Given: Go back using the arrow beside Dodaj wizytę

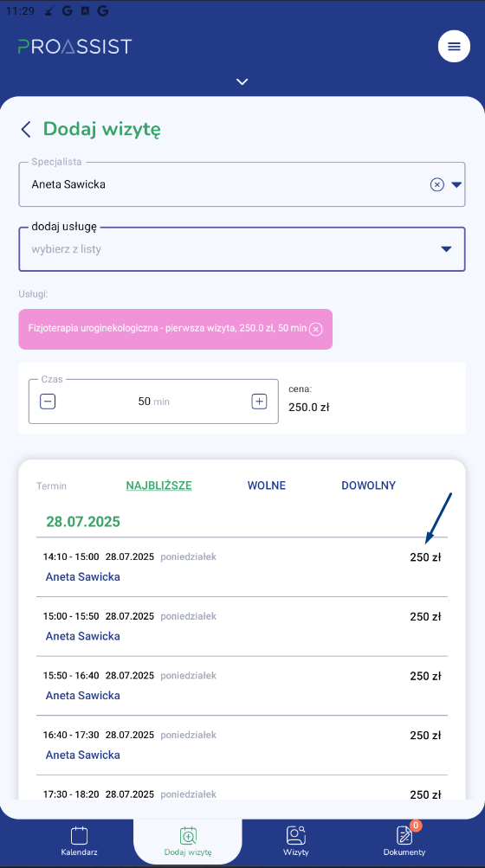Looking at the screenshot, I should (25, 130).
